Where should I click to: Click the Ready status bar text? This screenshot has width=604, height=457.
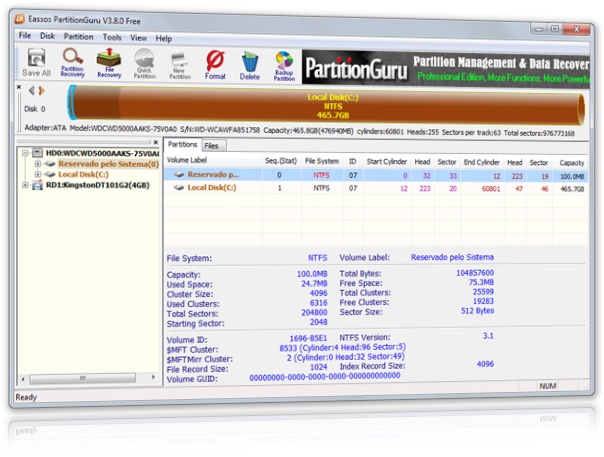click(x=26, y=397)
